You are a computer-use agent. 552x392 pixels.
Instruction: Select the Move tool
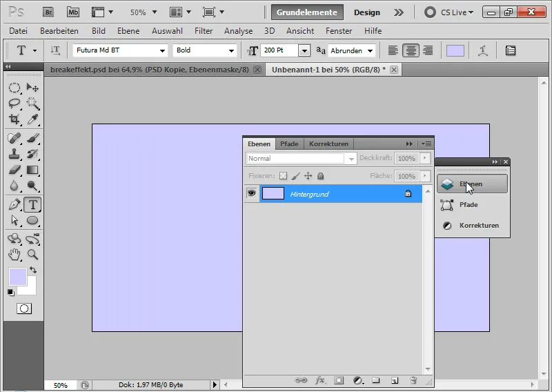pyautogui.click(x=32, y=88)
